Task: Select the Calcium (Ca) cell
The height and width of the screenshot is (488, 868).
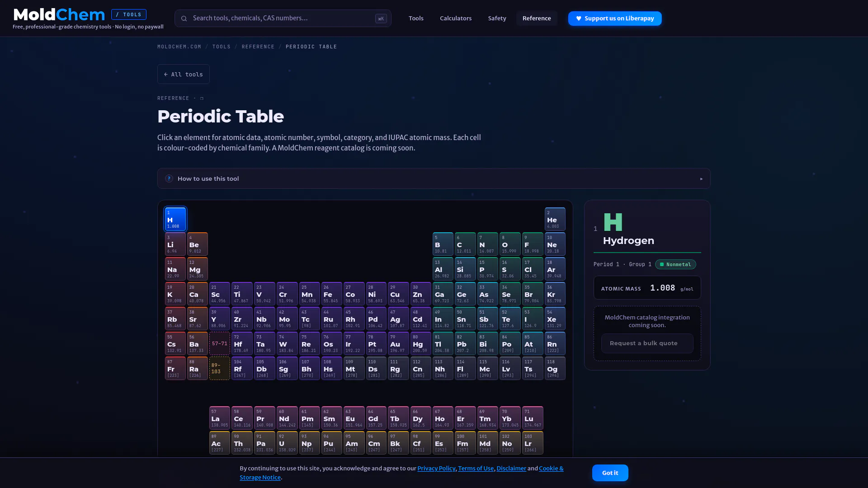Action: point(198,294)
